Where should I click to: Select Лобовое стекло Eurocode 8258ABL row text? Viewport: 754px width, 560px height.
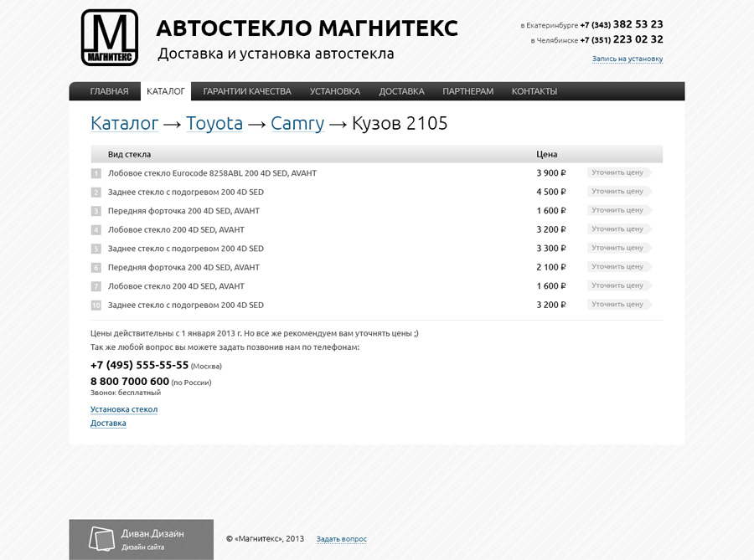tap(212, 173)
